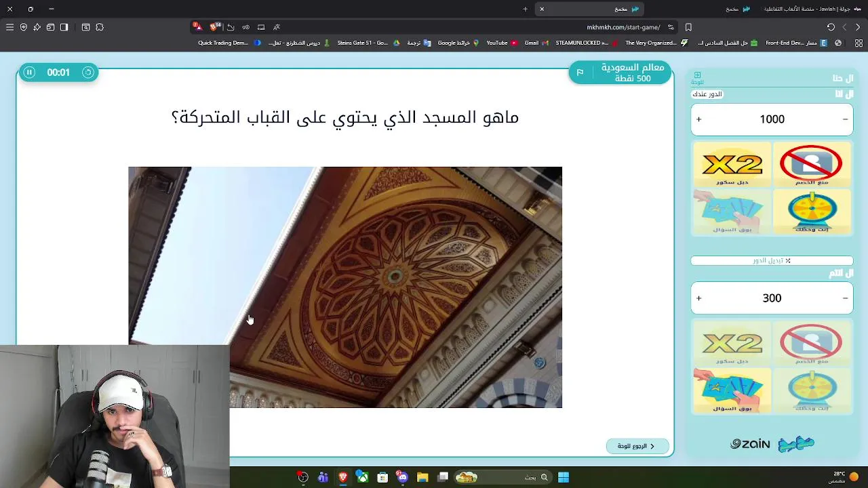This screenshot has width=868, height=488.
Task: Click the zain sponsor logo
Action: [x=750, y=444]
